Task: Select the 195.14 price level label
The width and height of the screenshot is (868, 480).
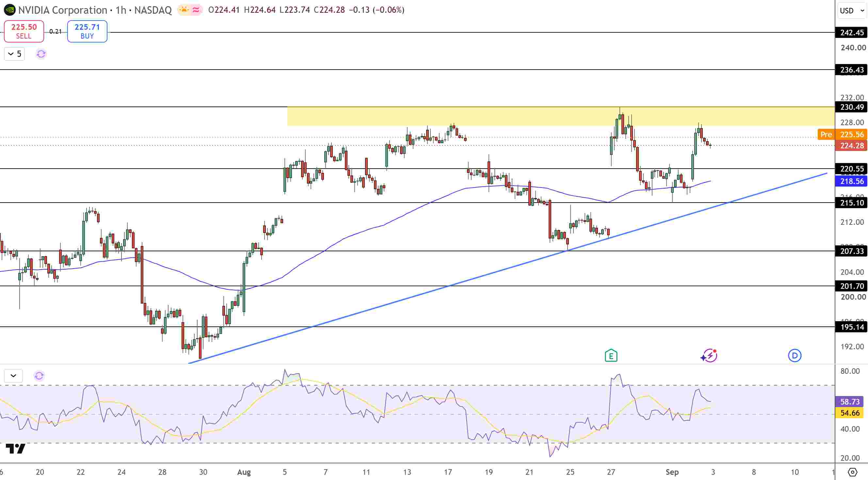Action: coord(851,327)
